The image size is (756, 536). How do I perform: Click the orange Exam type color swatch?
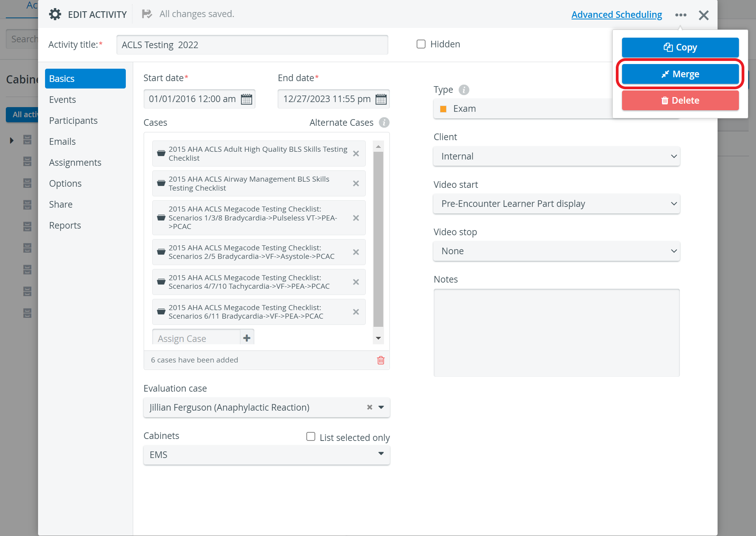pos(443,109)
